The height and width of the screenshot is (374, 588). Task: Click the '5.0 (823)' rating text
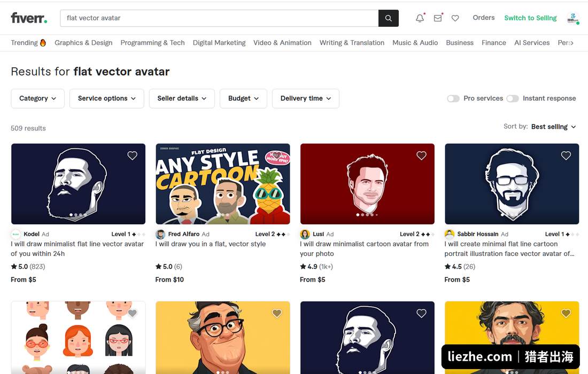pyautogui.click(x=28, y=267)
